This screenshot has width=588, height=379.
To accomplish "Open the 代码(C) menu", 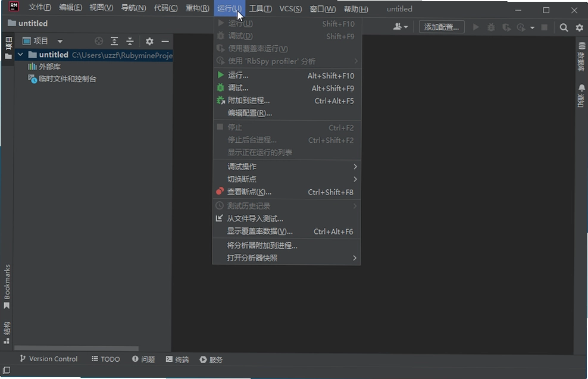I will click(x=166, y=8).
